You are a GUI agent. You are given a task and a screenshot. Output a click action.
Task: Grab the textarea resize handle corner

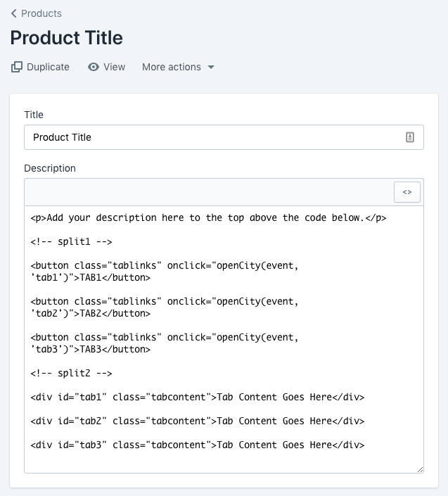tap(420, 469)
